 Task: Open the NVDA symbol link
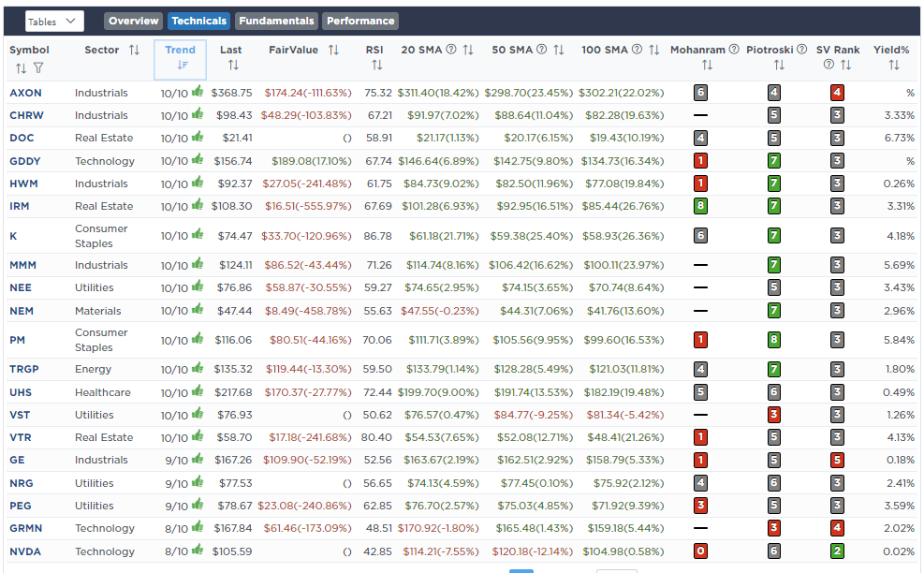[x=25, y=551]
